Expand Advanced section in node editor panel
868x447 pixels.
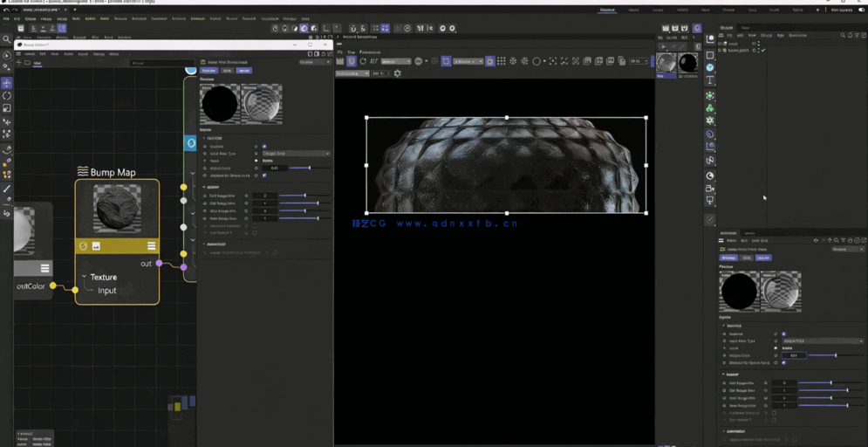point(204,244)
